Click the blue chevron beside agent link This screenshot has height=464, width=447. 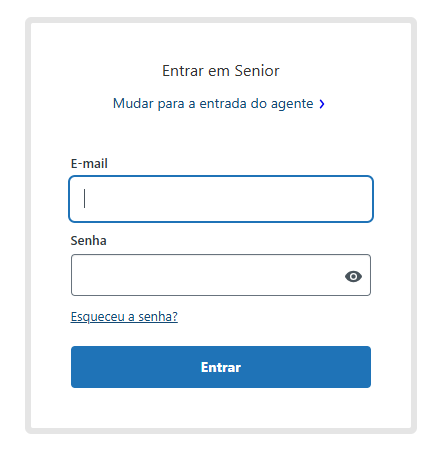[x=322, y=104]
